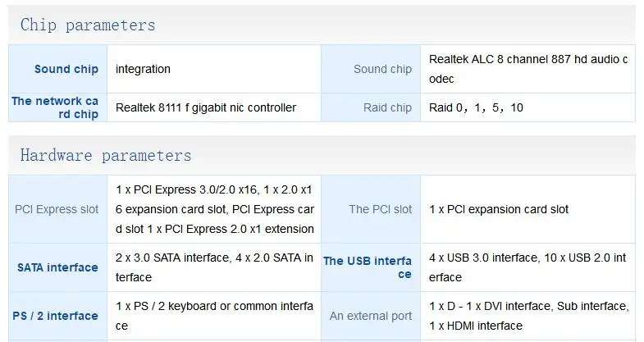This screenshot has width=644, height=342.
Task: Click the 1 x HDMI interface text
Action: pos(476,326)
